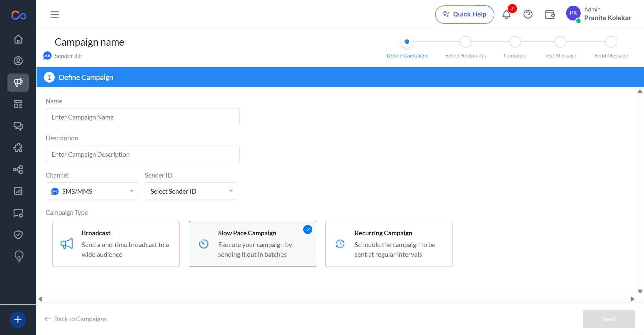Click the blue plus create button
The width and height of the screenshot is (644, 335).
(x=18, y=320)
